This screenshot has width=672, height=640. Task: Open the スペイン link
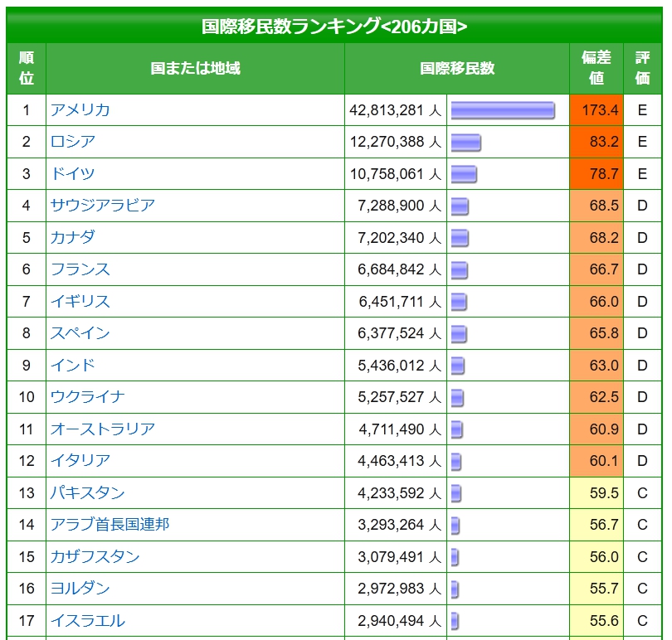pyautogui.click(x=80, y=333)
